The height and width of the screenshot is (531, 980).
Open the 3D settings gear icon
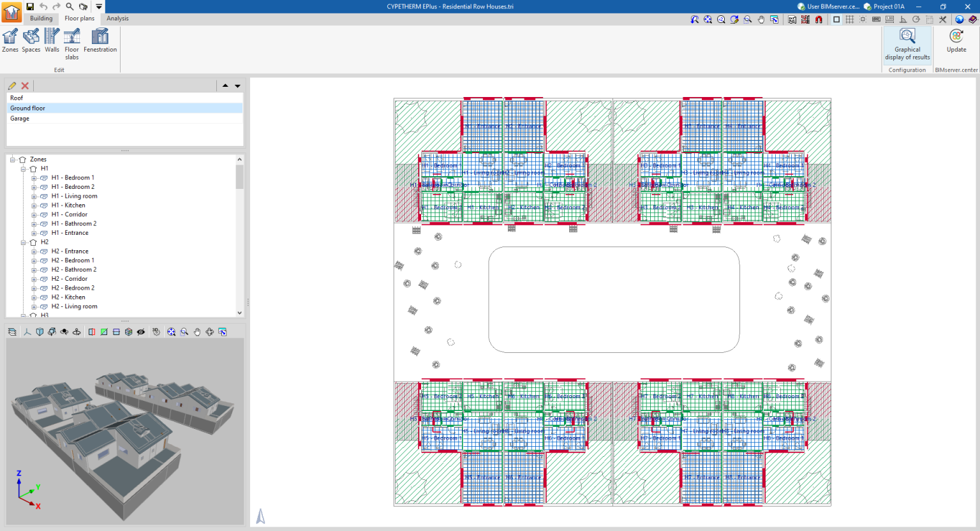156,332
